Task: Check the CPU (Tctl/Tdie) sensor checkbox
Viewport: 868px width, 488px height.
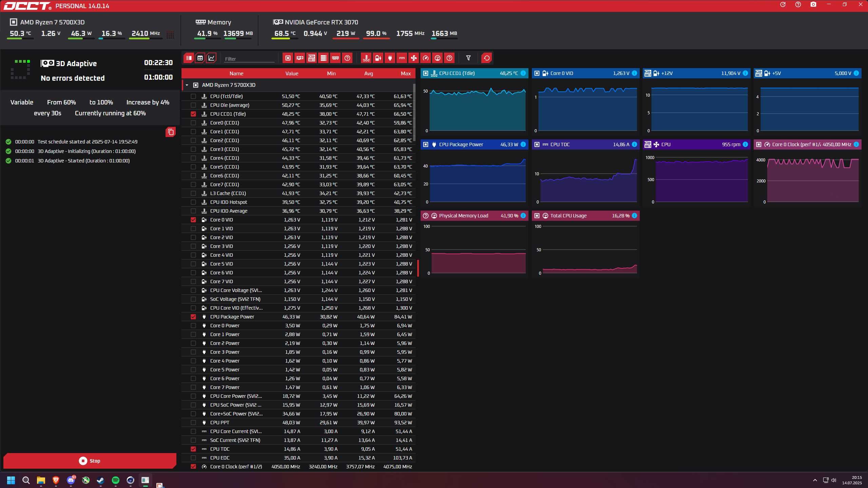Action: (193, 96)
